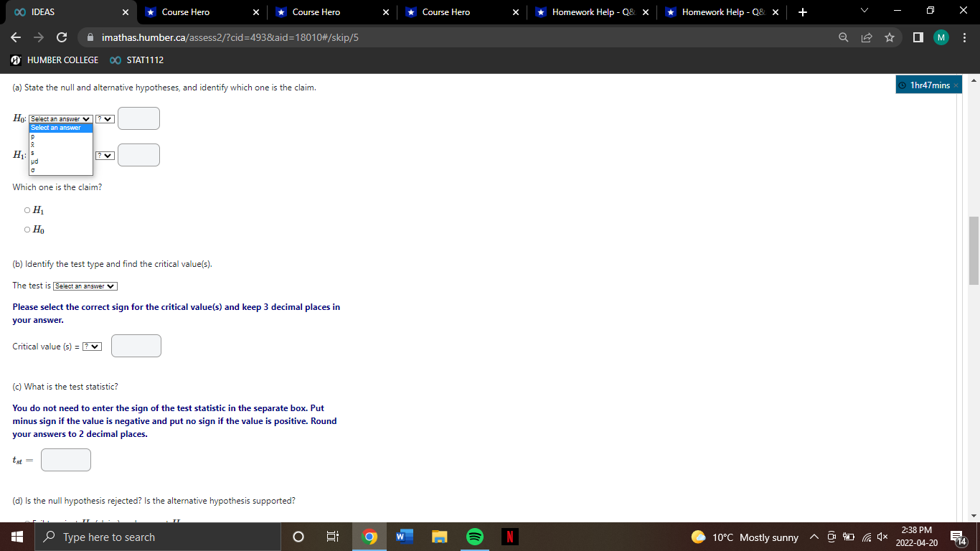Toggle the browser side panel icon
Viewport: 980px width, 551px height.
click(918, 37)
